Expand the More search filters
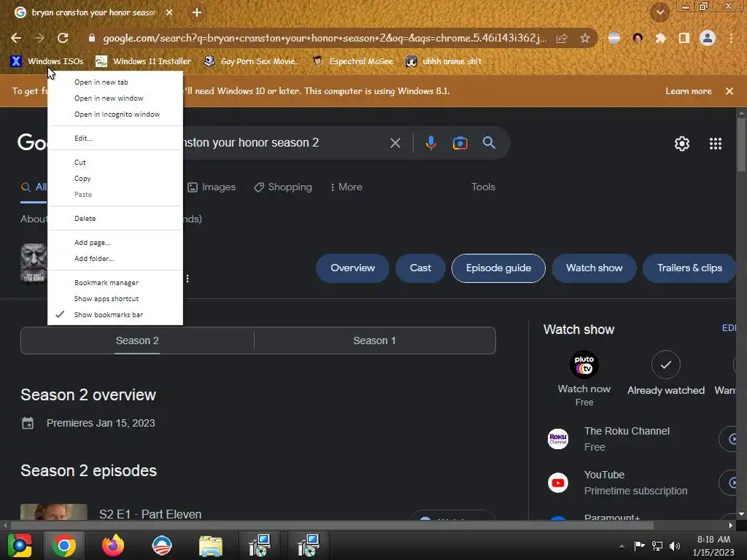This screenshot has height=560, width=747. (346, 187)
